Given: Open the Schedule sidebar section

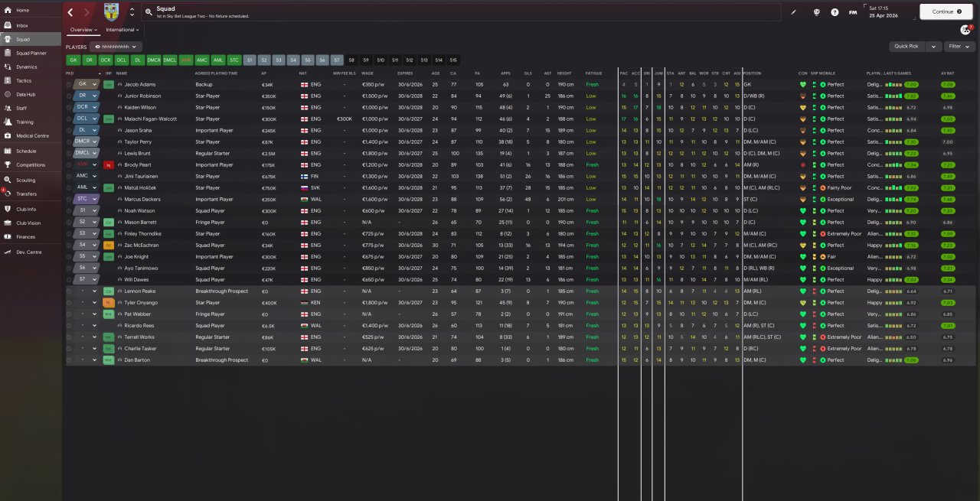Looking at the screenshot, I should [x=31, y=151].
